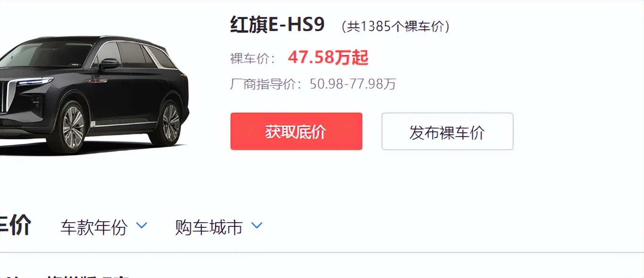The image size is (644, 278).
Task: Click the red 获取底价 button
Action: click(x=296, y=131)
